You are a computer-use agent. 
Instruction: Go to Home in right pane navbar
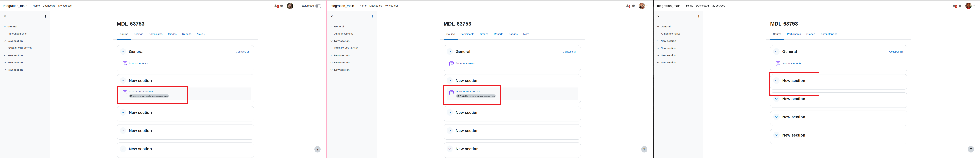(690, 6)
